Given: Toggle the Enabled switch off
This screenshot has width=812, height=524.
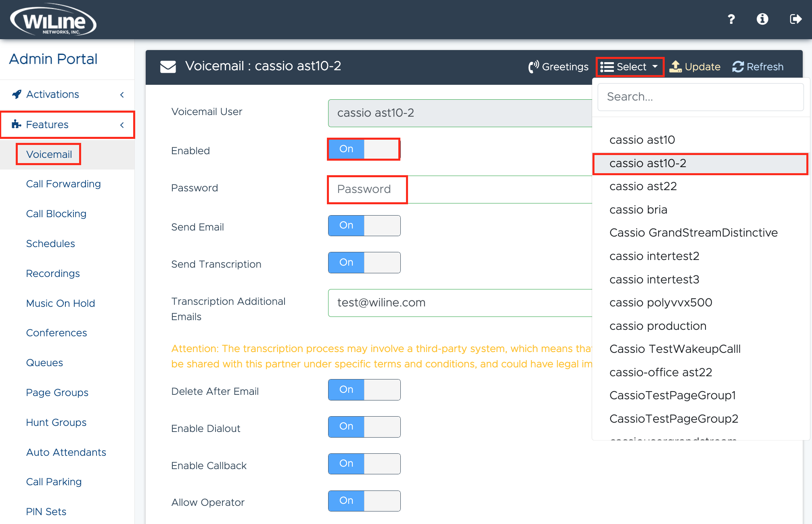Looking at the screenshot, I should click(364, 149).
